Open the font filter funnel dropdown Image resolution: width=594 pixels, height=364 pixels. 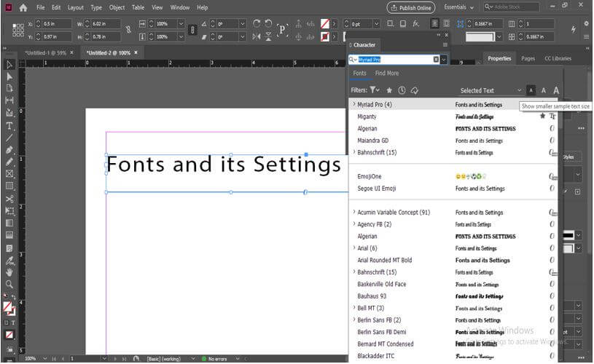[375, 90]
